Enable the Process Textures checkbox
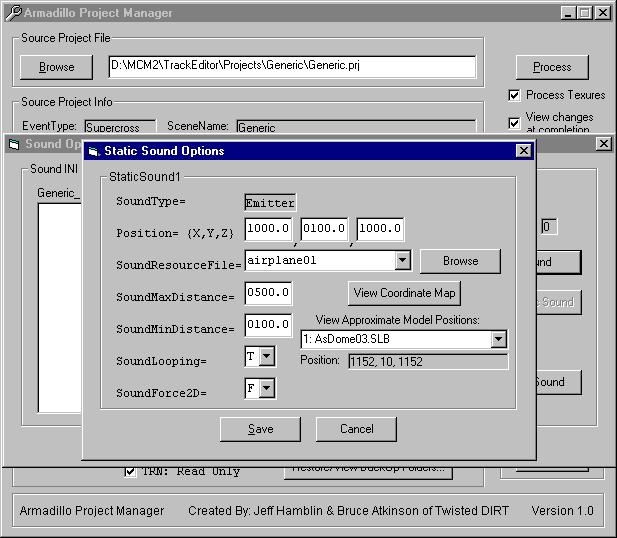The image size is (617, 538). point(514,95)
